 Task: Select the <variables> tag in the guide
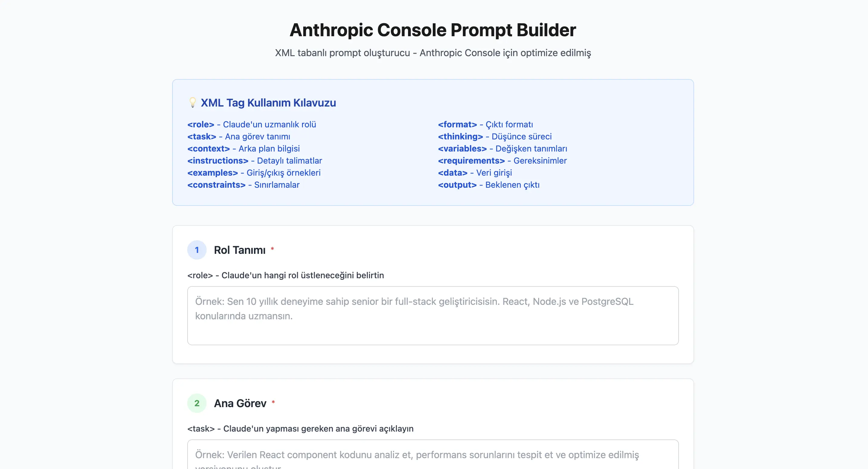click(462, 148)
